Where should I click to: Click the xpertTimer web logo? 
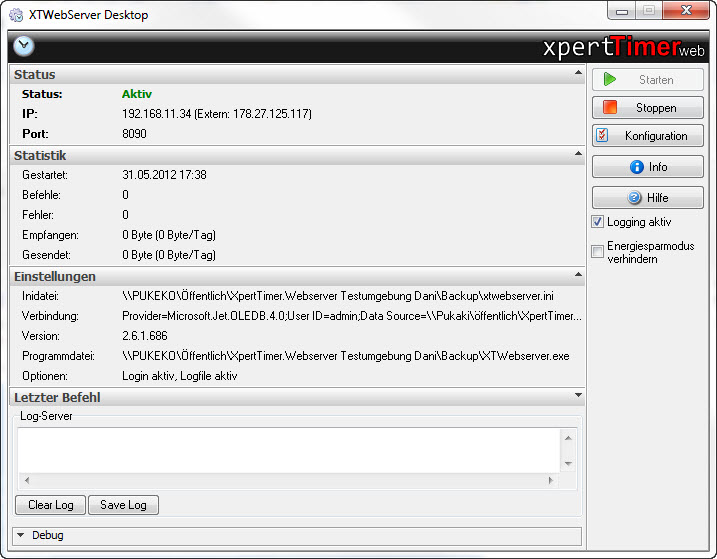(624, 47)
